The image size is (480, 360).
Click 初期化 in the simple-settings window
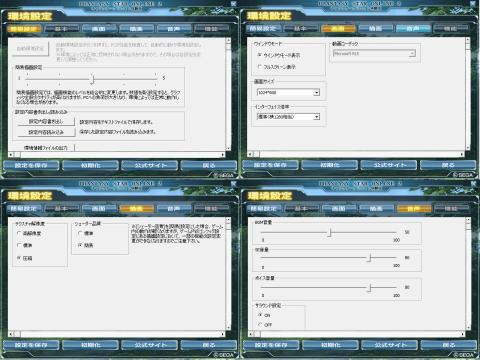coord(90,165)
